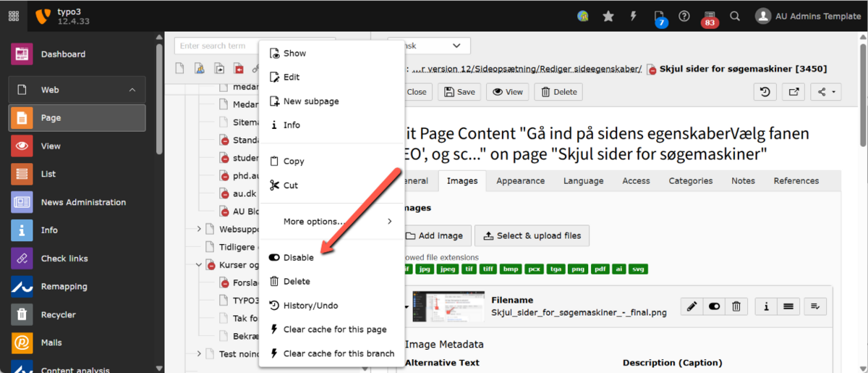Choose New subpage from context menu
868x373 pixels.
[x=310, y=101]
